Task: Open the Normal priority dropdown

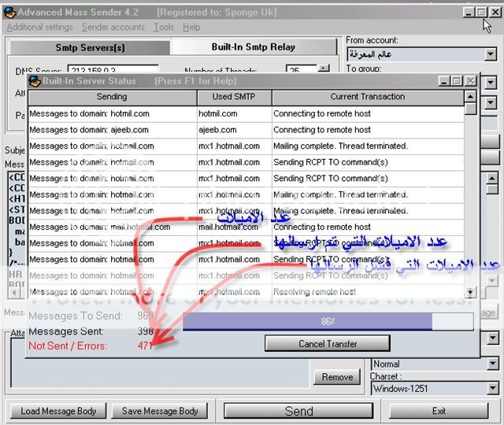Action: (493, 364)
